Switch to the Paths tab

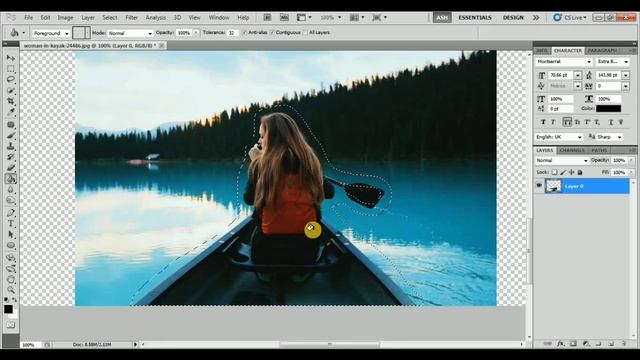599,150
